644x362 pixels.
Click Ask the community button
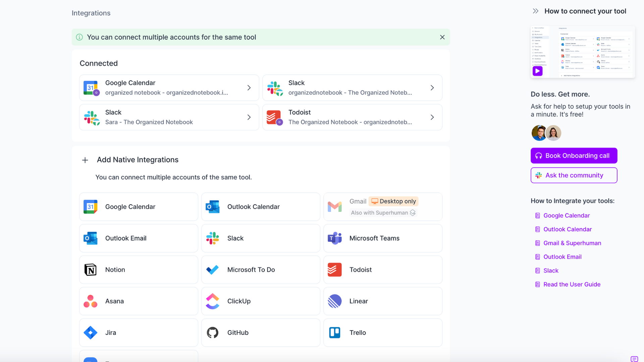pos(574,175)
